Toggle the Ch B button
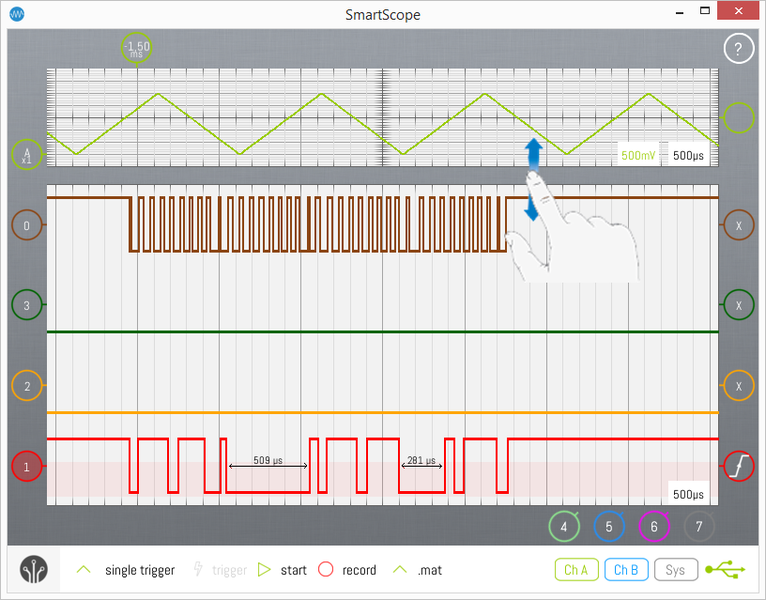Viewport: 766px width, 600px height. tap(626, 569)
